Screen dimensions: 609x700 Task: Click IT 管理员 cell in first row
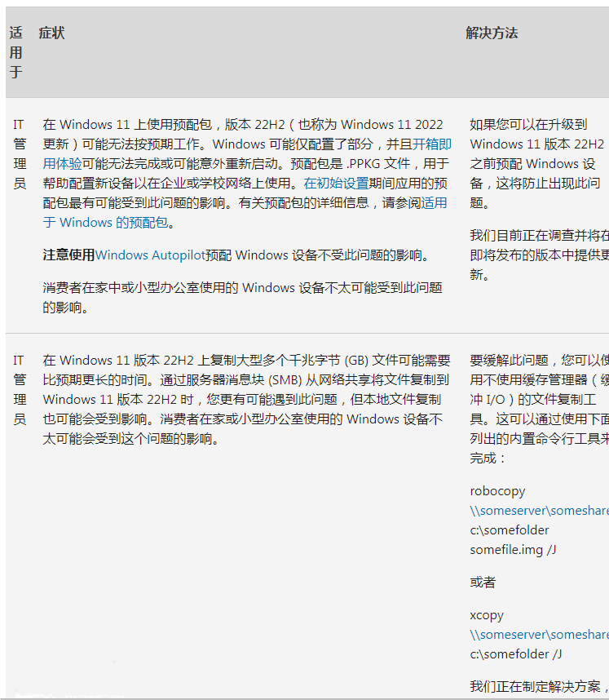(x=20, y=154)
